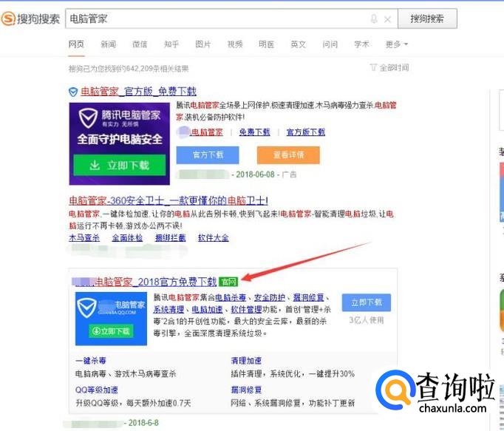Click the 电脑加速 link

point(208,310)
